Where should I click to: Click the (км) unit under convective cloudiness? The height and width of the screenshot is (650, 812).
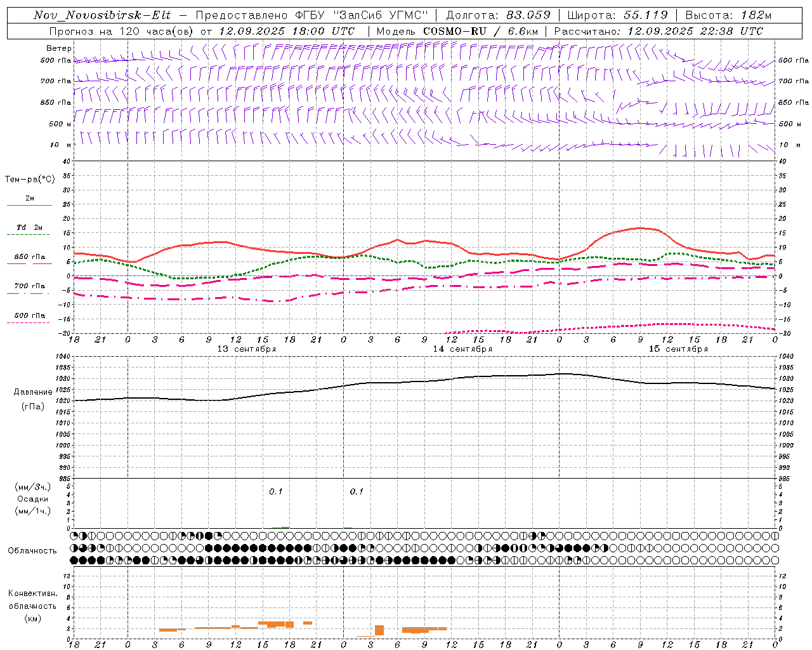(32, 618)
